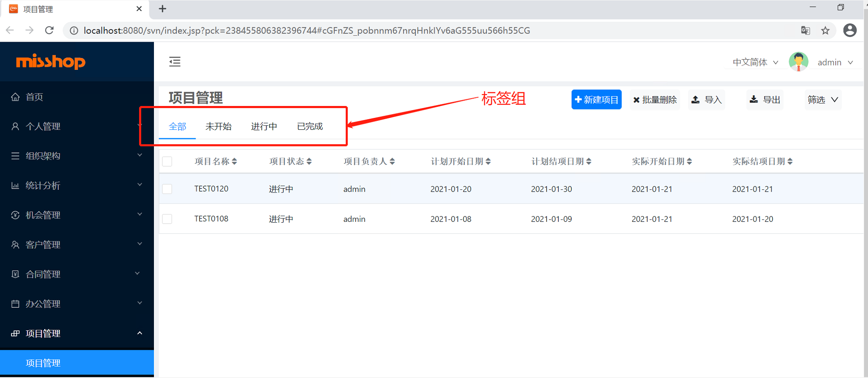This screenshot has height=378, width=868.
Task: Open the 筛选 filter dropdown
Action: [823, 100]
